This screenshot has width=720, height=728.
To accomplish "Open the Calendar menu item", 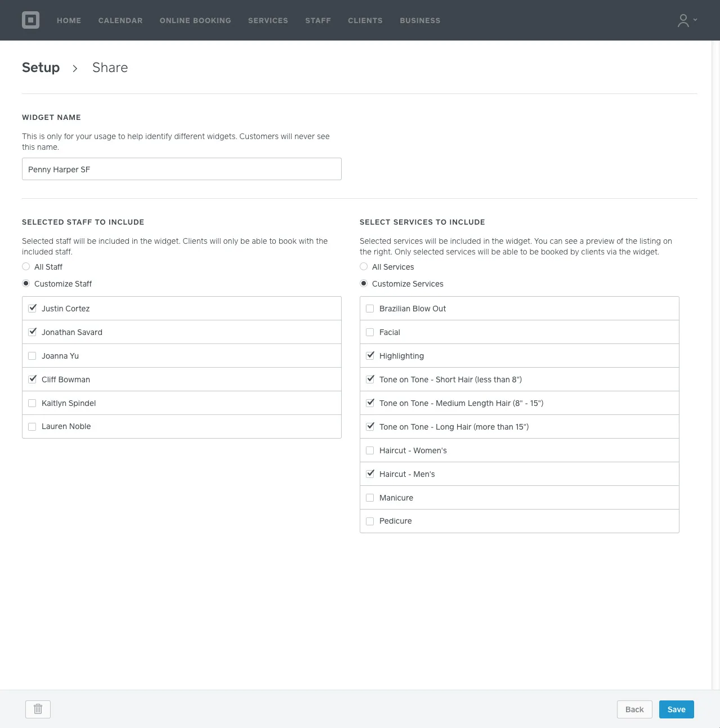I will click(120, 20).
